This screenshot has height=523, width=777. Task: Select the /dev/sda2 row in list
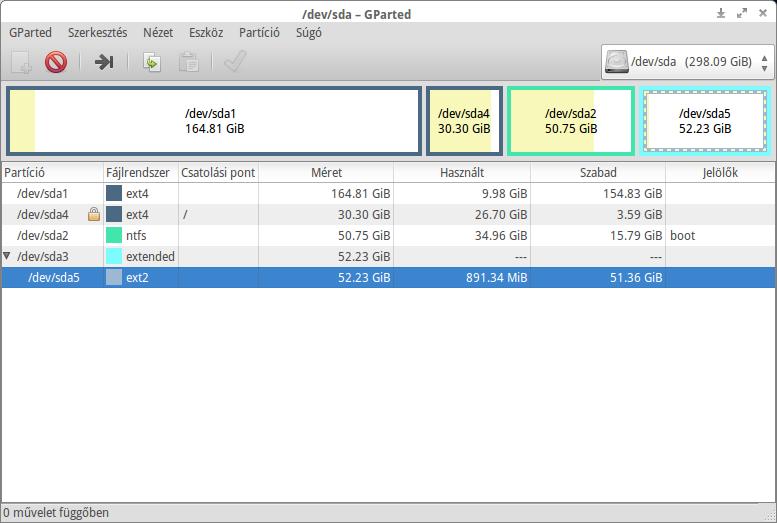coord(388,235)
